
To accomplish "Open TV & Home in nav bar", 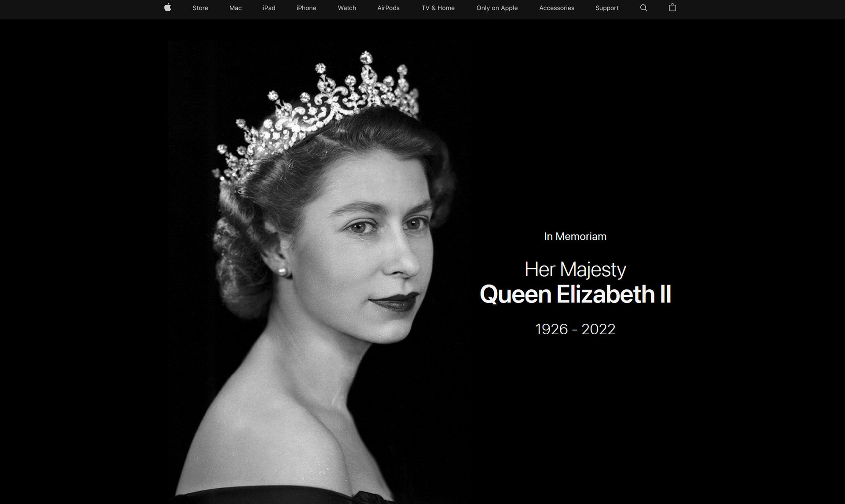I will (x=438, y=8).
